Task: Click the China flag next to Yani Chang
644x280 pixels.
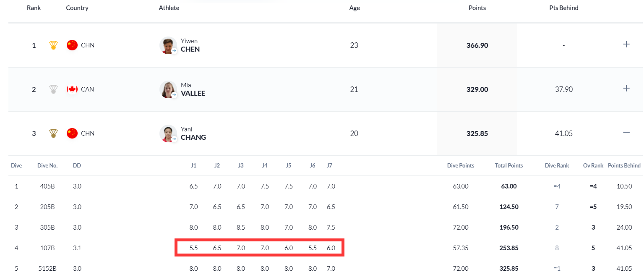Action: pyautogui.click(x=72, y=133)
